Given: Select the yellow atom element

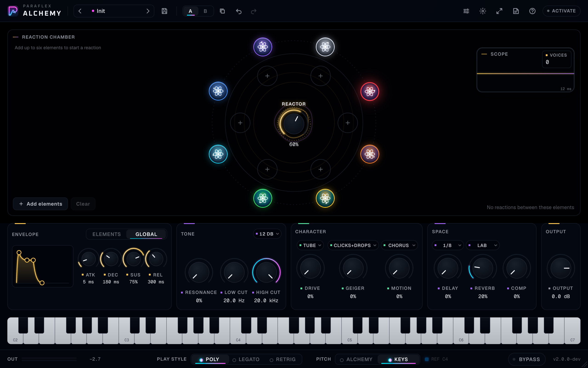Looking at the screenshot, I should click(325, 198).
